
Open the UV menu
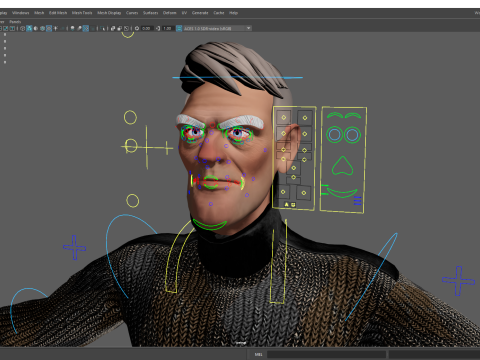point(184,13)
